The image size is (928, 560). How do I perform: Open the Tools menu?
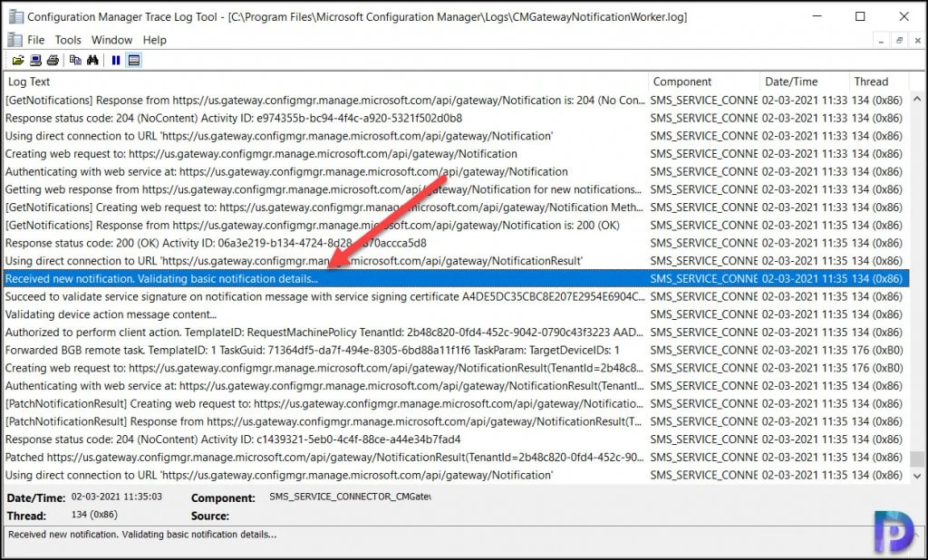click(x=68, y=40)
